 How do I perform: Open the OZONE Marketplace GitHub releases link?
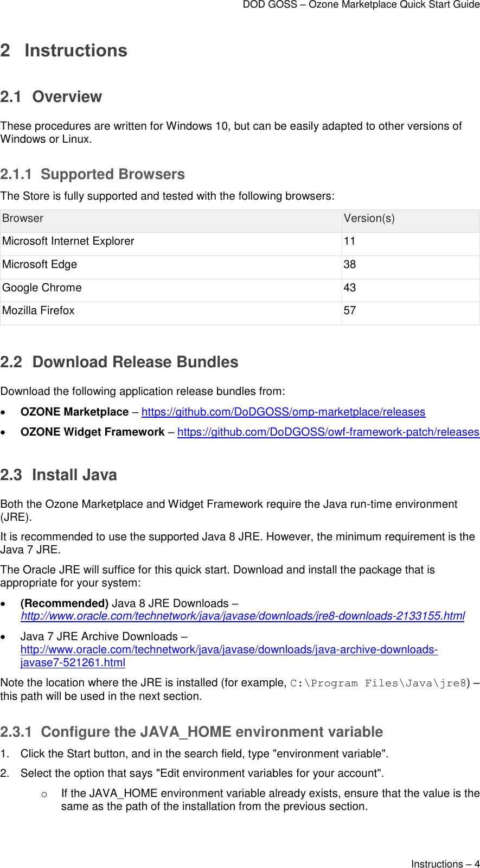[x=283, y=412]
